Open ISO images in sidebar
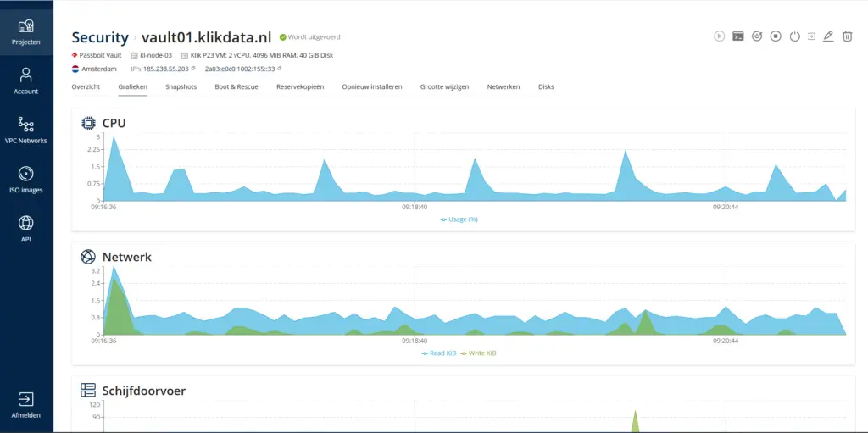The image size is (868, 433). 26,180
